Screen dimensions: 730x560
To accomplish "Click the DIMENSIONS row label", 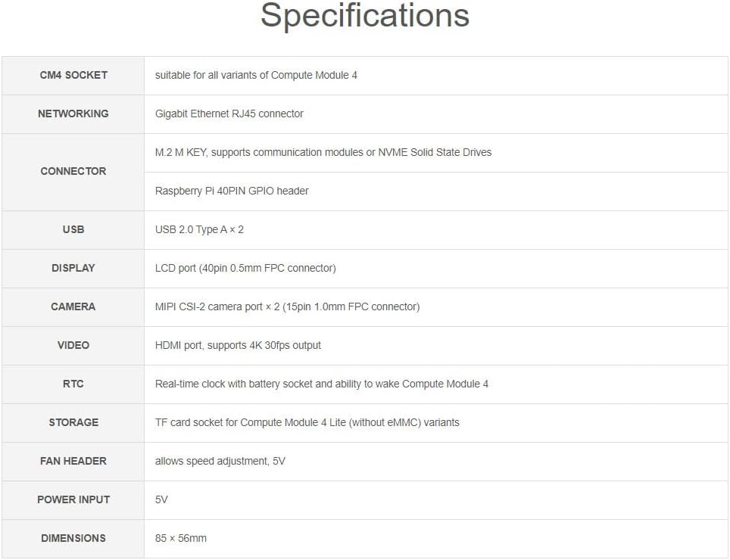I will (73, 538).
